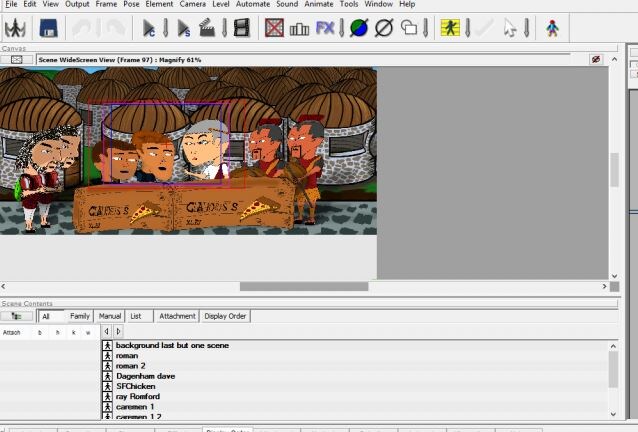The width and height of the screenshot is (638, 432).
Task: Click the tree-view button left of All tab
Action: click(17, 316)
